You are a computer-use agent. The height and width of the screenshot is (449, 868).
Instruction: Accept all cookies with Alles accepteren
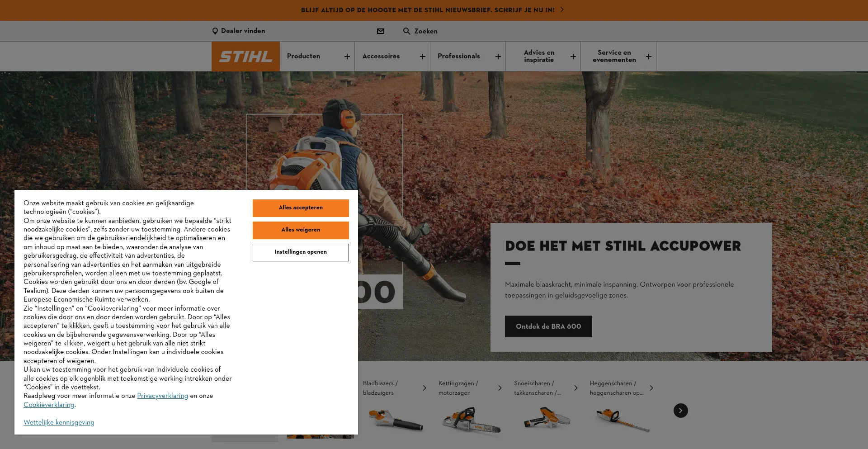(301, 208)
